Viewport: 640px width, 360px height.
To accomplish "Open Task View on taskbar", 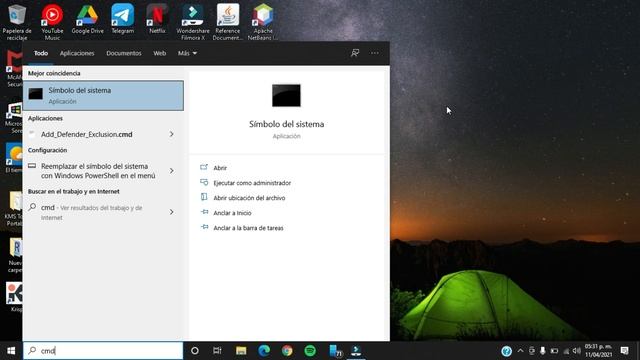I will tap(217, 351).
